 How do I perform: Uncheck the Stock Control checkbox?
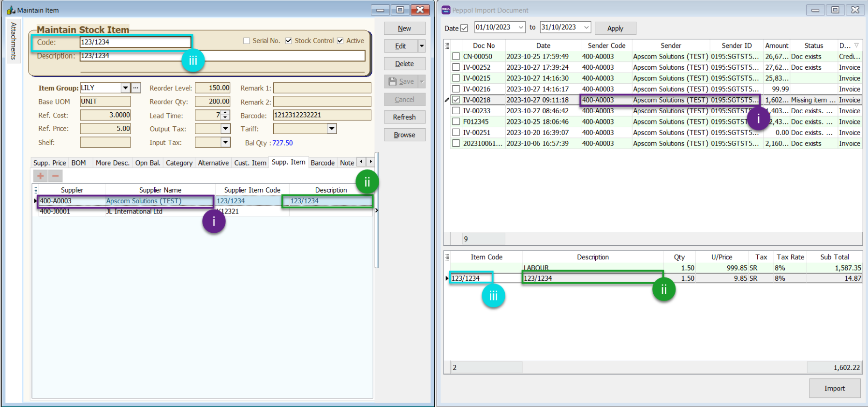click(x=289, y=41)
